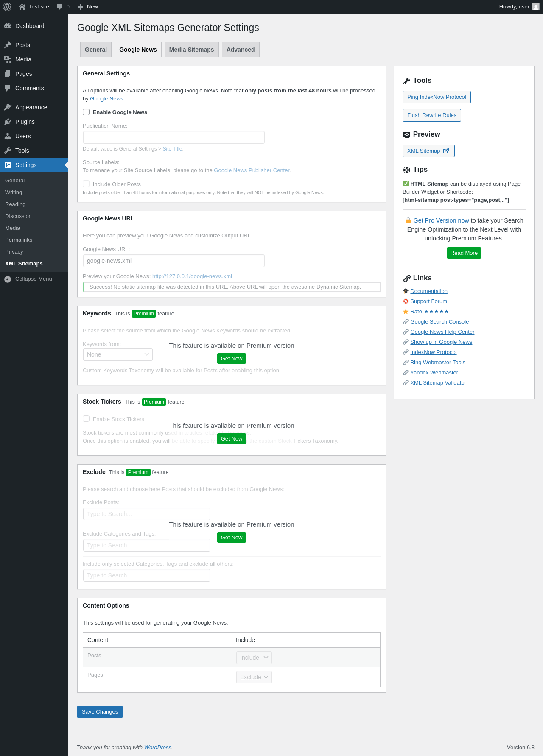
Task: Enable the Google News checkbox
Action: 86,112
